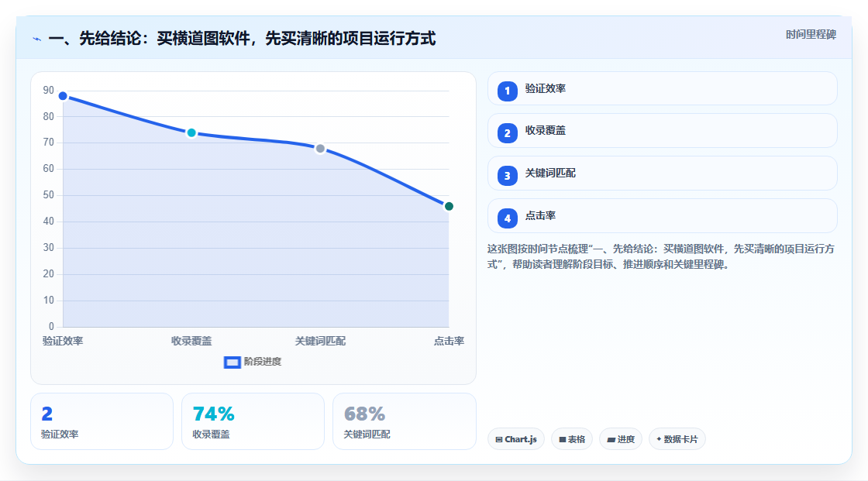Click the x-axis label 点击率
The width and height of the screenshot is (868, 481).
point(449,341)
